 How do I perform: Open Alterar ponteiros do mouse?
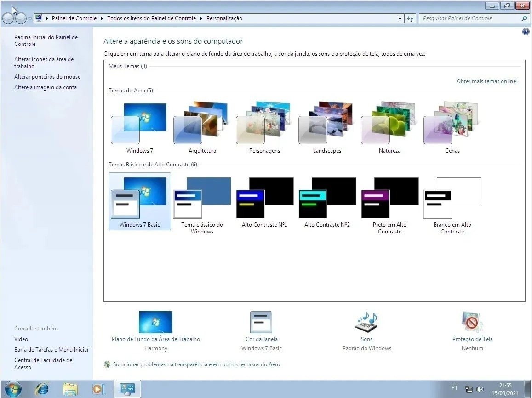pos(47,77)
